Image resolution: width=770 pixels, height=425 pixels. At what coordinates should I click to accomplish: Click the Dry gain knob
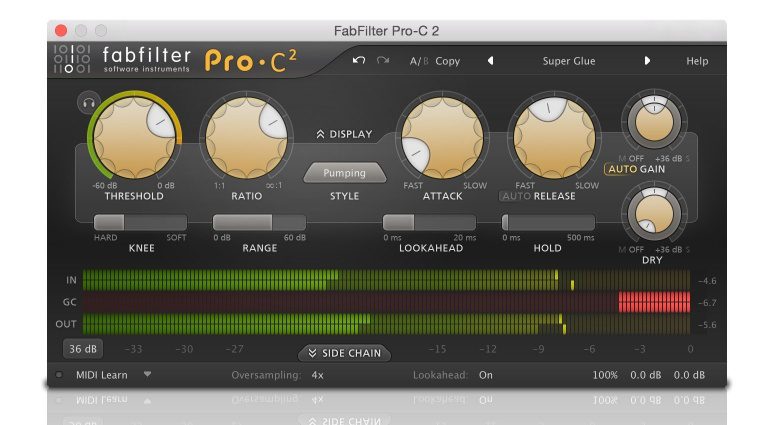(x=654, y=214)
